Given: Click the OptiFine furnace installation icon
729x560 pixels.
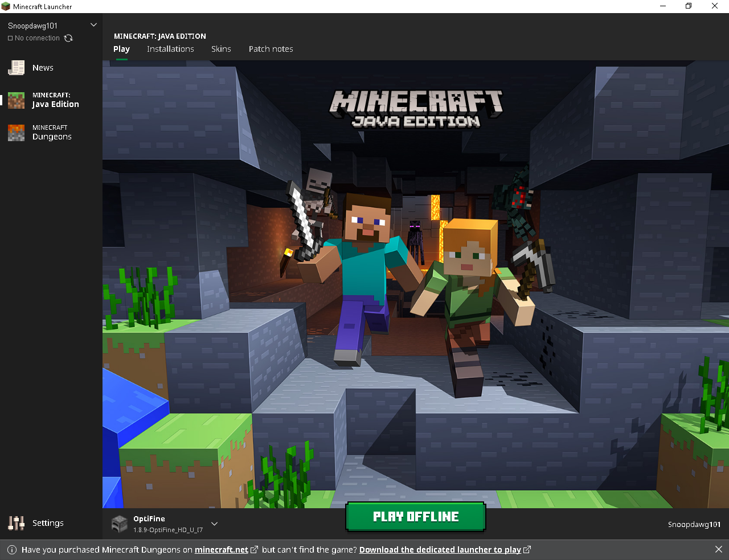Looking at the screenshot, I should click(119, 524).
